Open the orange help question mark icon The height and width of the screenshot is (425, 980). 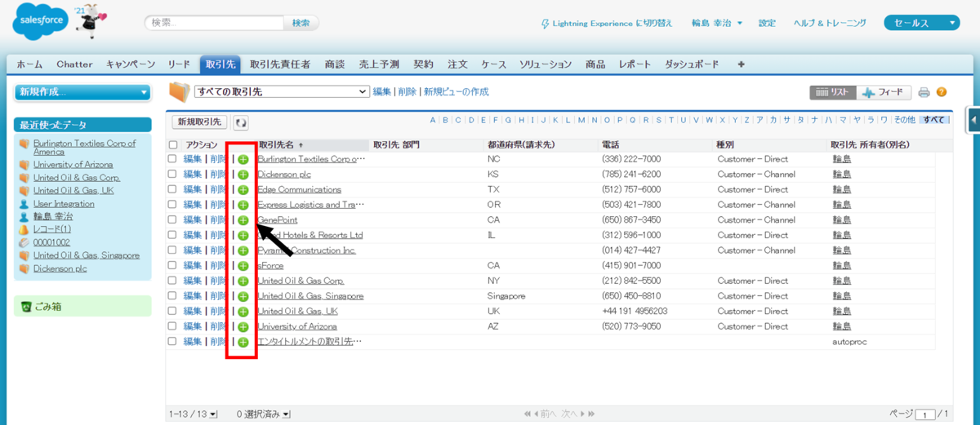point(942,92)
